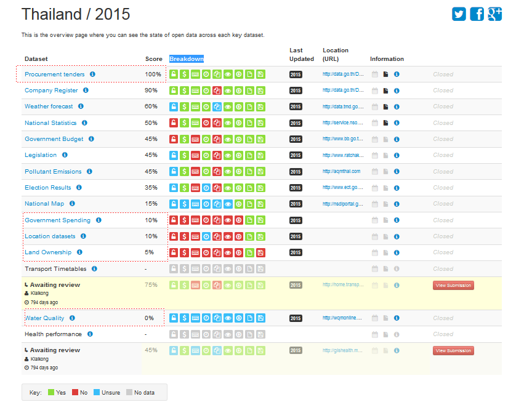Click the red open-license padlock on the Land Ownership row
Screen dimensions: 532x410
174,252
